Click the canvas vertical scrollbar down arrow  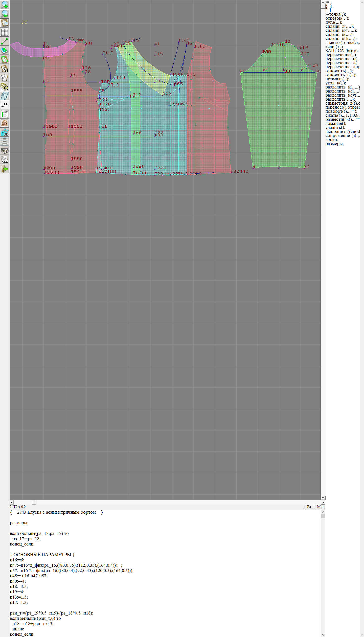point(323,498)
